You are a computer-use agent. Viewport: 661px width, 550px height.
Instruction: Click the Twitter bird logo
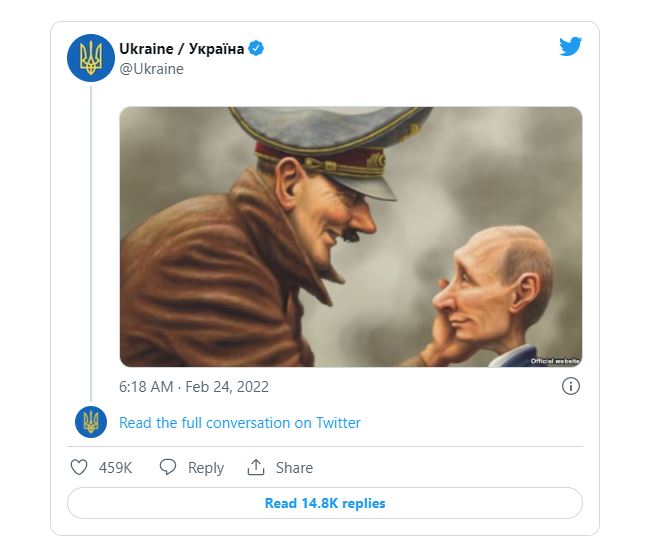570,47
